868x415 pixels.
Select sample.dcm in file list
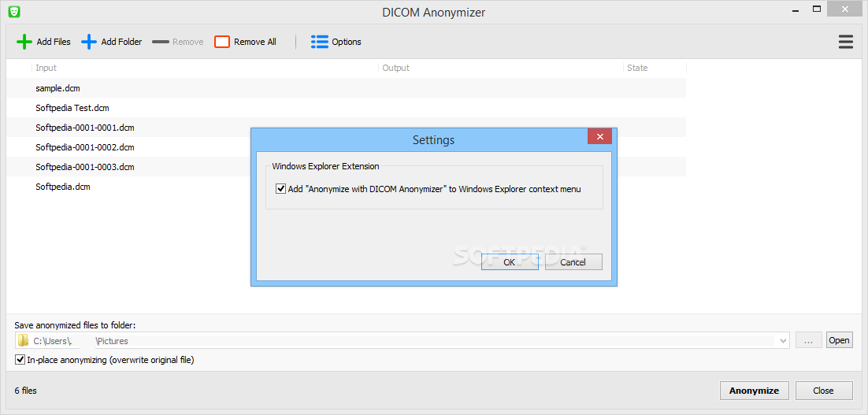point(346,88)
